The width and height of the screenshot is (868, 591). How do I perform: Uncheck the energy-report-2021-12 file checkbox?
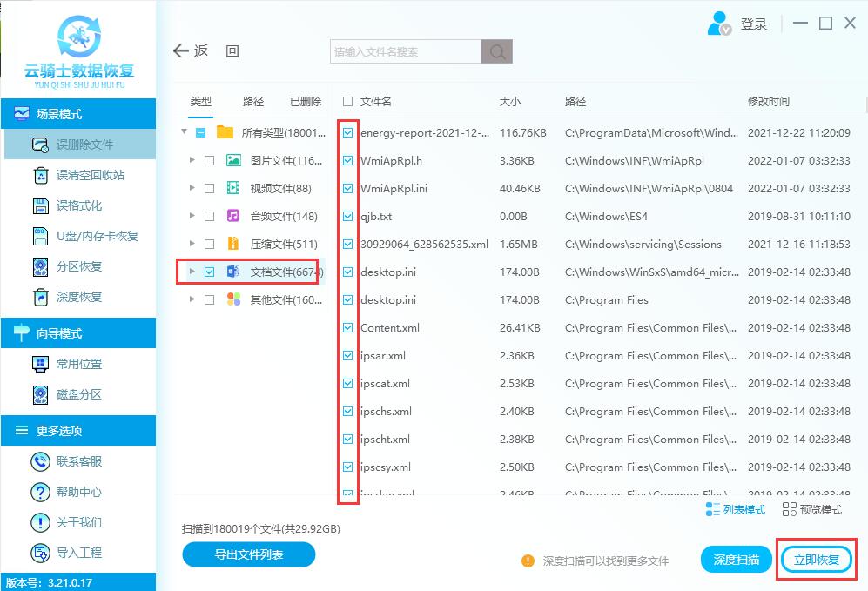pyautogui.click(x=347, y=133)
